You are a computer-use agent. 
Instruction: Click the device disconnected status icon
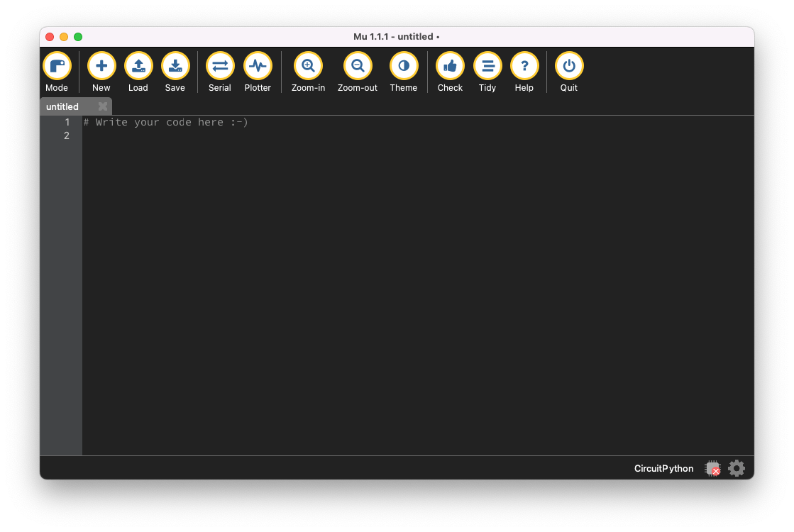712,468
